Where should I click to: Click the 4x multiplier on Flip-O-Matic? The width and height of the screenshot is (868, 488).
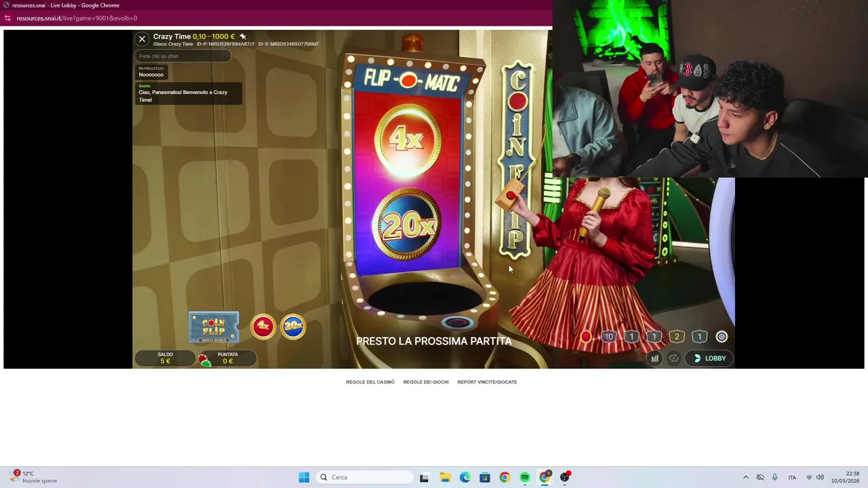coord(407,140)
